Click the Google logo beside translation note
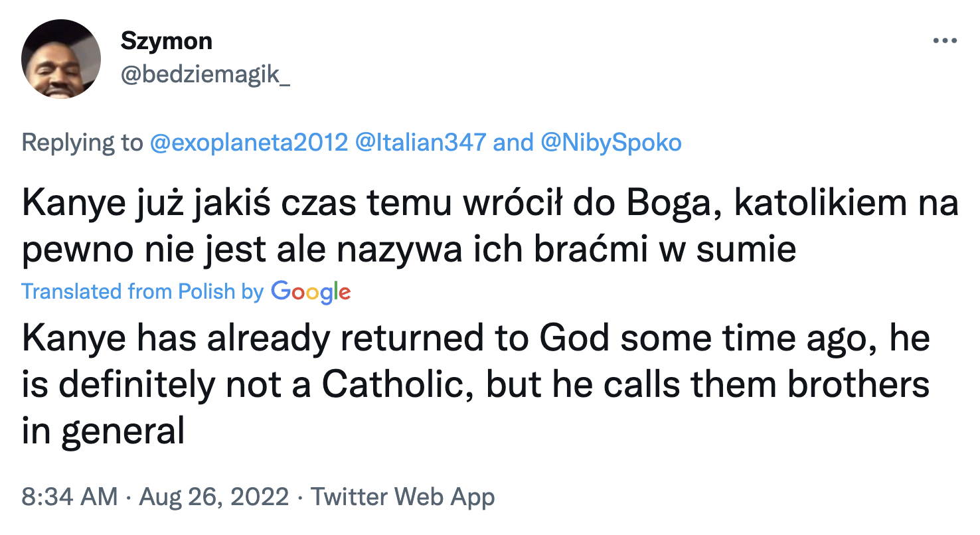The image size is (980, 535). [x=311, y=291]
